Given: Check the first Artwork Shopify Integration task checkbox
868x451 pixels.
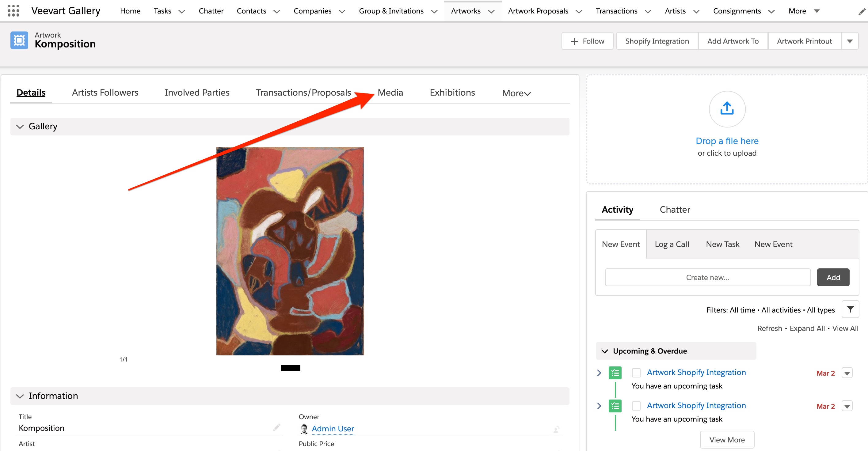Looking at the screenshot, I should tap(636, 373).
